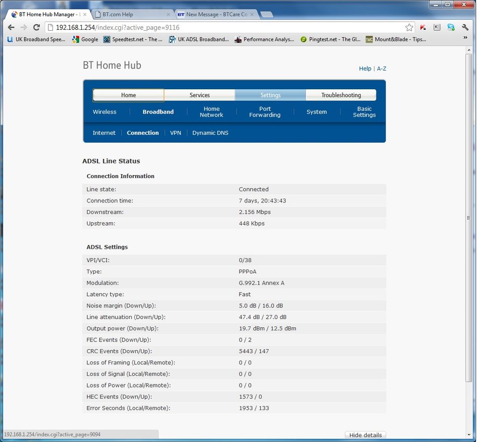This screenshot has height=442, width=504.
Task: Click the Downstream value 2.156 Mbps
Action: [255, 212]
